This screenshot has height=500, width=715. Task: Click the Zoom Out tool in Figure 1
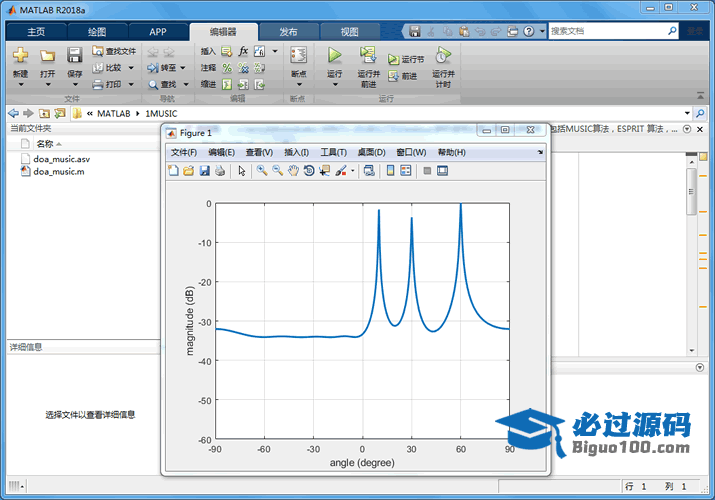tap(277, 170)
